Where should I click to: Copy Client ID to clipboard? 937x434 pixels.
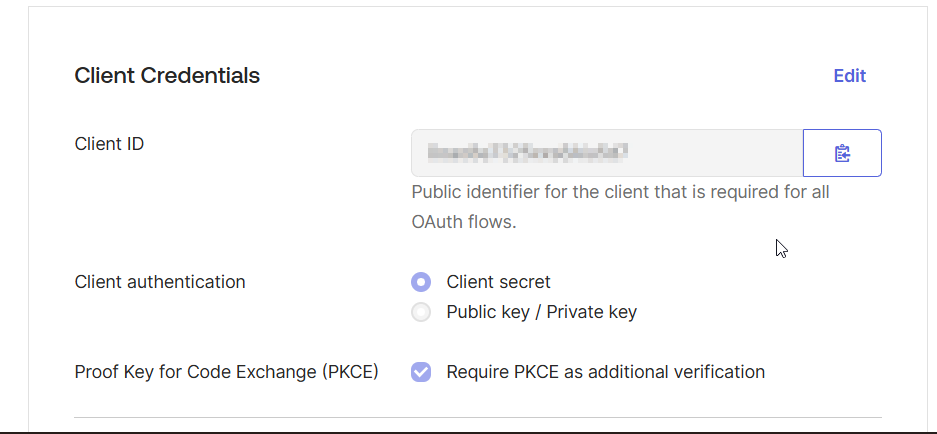[x=842, y=153]
